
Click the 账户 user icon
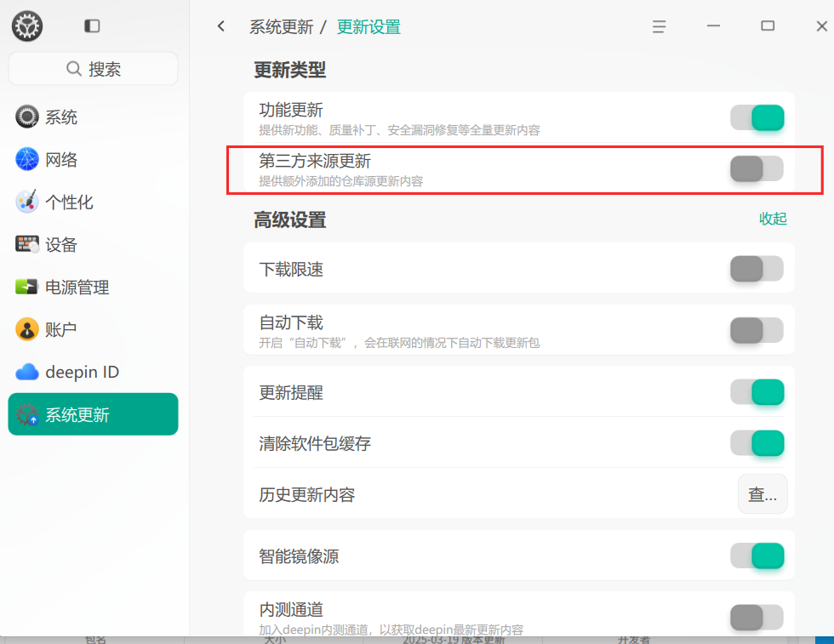(x=26, y=330)
